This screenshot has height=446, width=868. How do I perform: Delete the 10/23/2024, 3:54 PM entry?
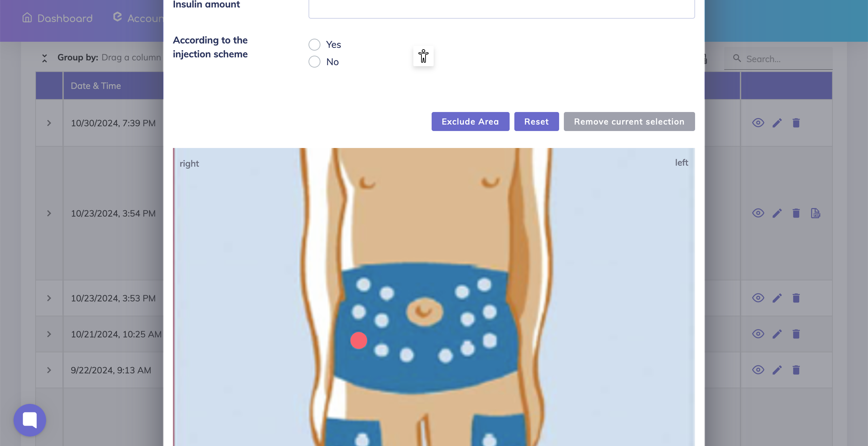pyautogui.click(x=796, y=213)
